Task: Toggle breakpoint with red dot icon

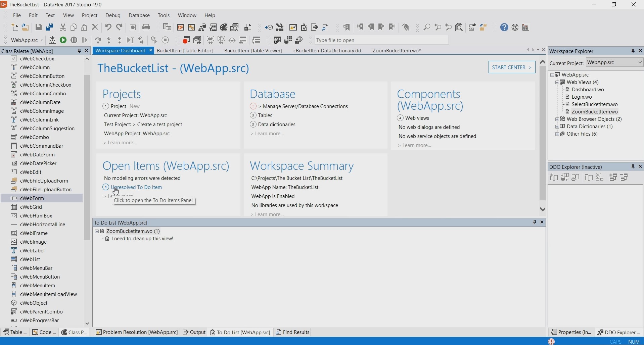Action: point(186,40)
